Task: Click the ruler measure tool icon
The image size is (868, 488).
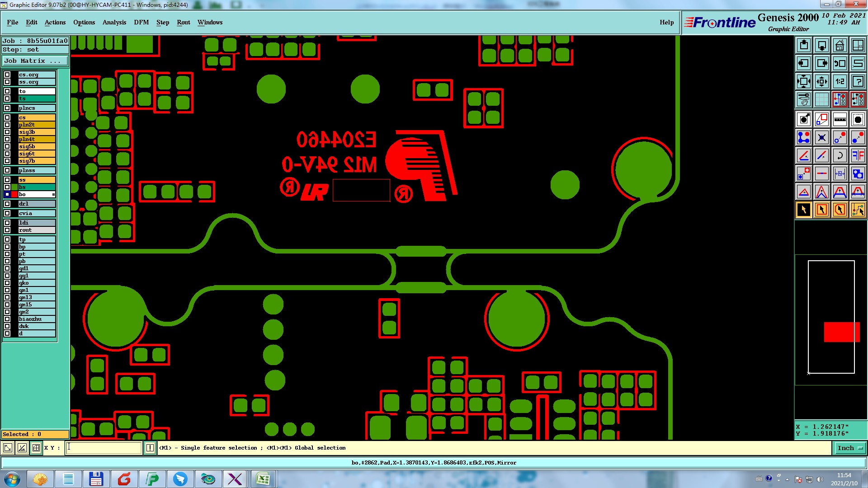Action: 840,119
